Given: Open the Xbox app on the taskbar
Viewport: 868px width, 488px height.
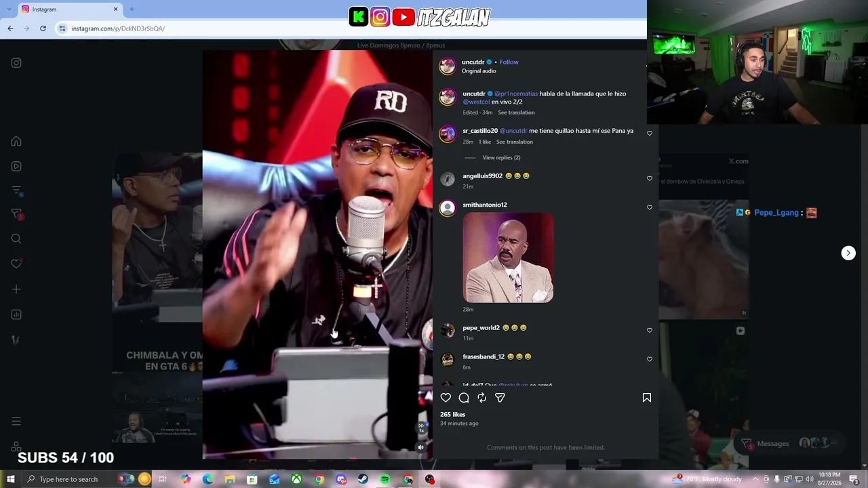Looking at the screenshot, I should (x=296, y=479).
